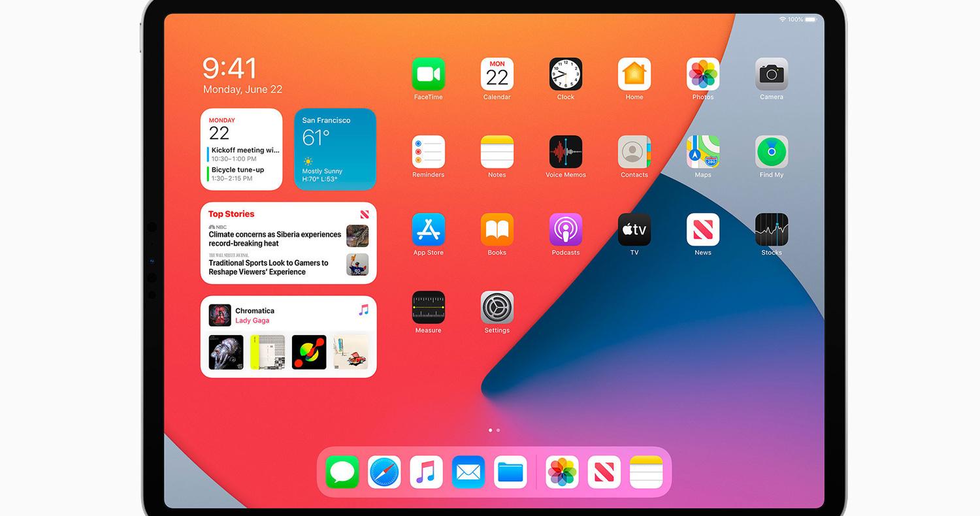
Task: Read the Siberia record-breaking heat story
Action: (275, 238)
